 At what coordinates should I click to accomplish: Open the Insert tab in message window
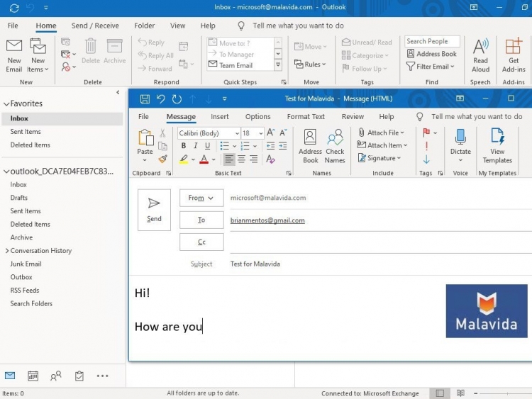click(220, 117)
